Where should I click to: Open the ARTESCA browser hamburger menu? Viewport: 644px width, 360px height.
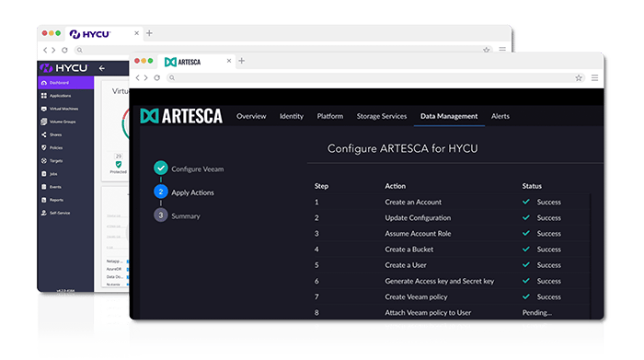594,77
